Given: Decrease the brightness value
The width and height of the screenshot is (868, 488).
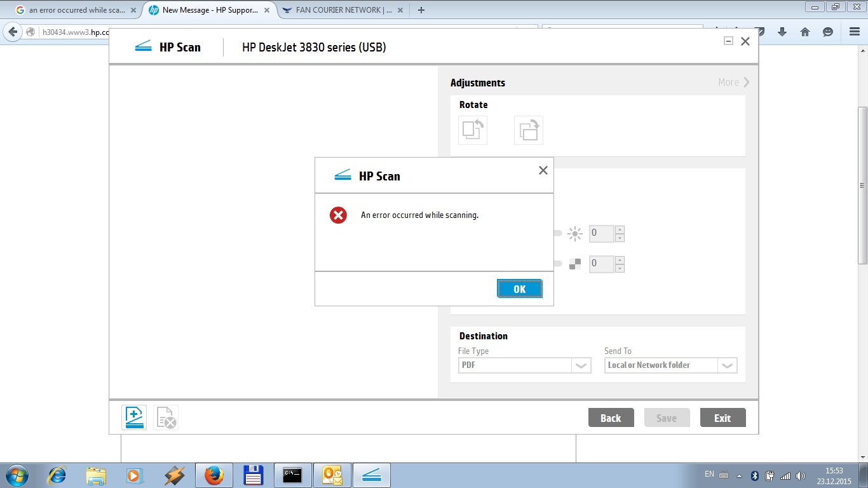Looking at the screenshot, I should tap(620, 238).
